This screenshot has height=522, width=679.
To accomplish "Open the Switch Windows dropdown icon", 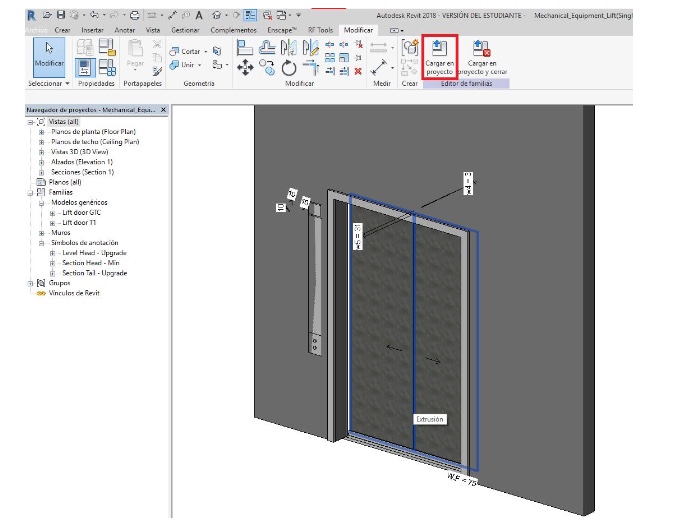I will click(x=281, y=16).
